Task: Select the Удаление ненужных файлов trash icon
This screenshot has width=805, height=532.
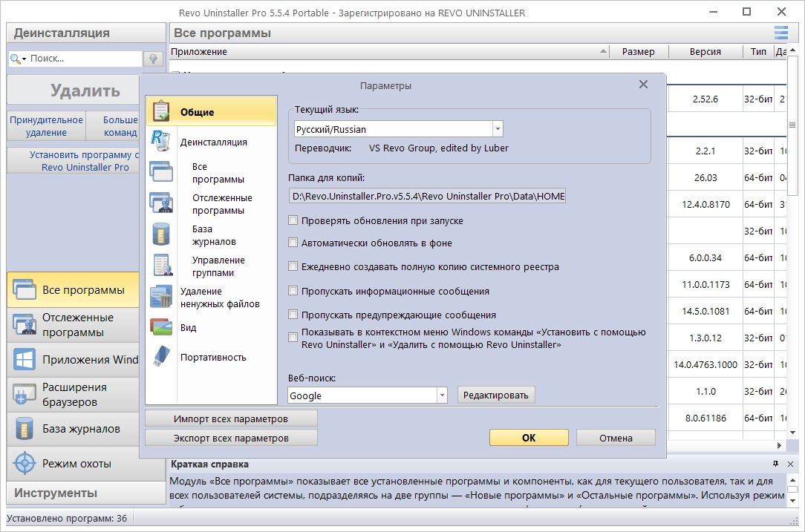Action: (x=161, y=297)
